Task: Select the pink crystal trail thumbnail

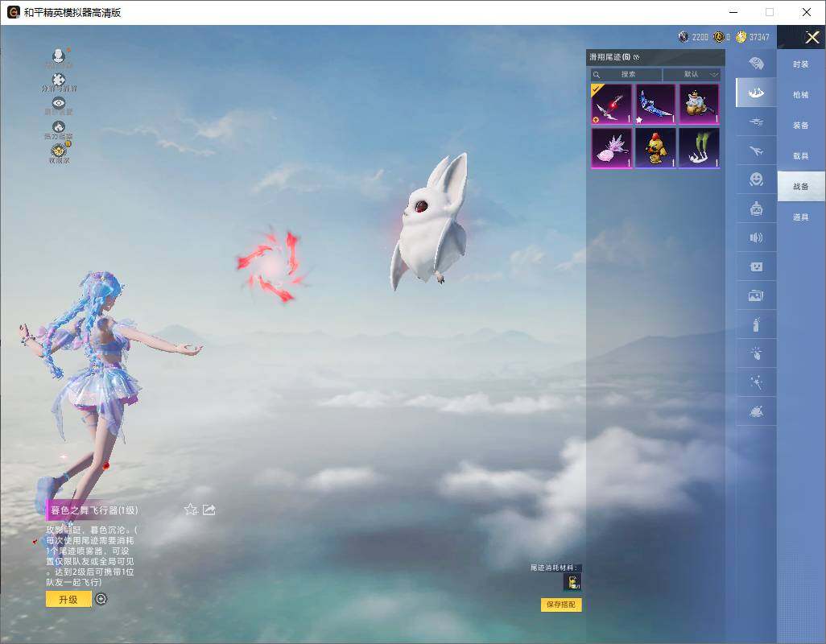Action: (x=611, y=148)
